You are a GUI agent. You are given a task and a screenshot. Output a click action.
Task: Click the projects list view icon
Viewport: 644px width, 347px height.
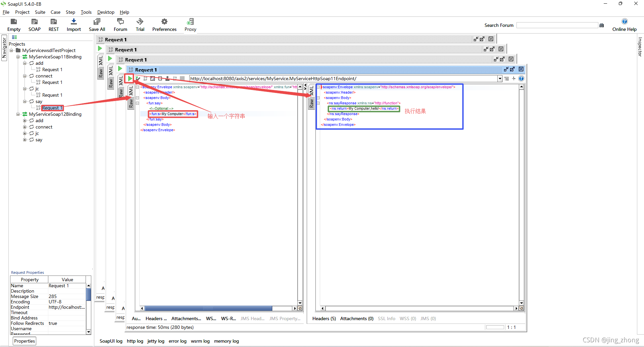[x=14, y=37]
